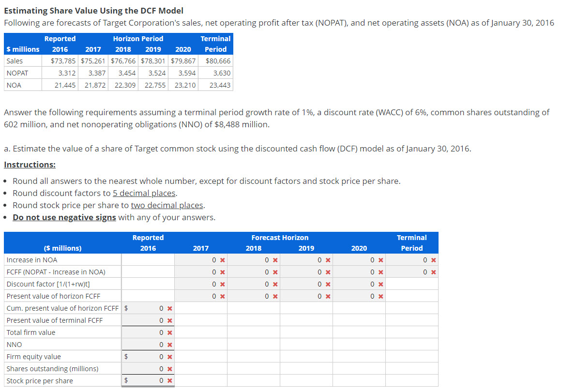Image resolution: width=561 pixels, height=392 pixels.
Task: Click the Instructions heading
Action: (x=30, y=165)
